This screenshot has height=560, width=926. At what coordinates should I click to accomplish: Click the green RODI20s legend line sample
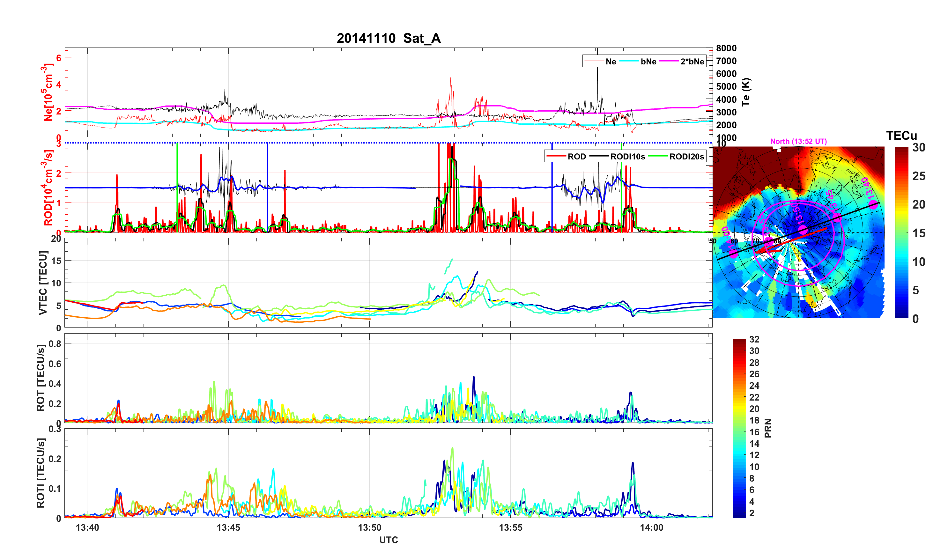[658, 156]
